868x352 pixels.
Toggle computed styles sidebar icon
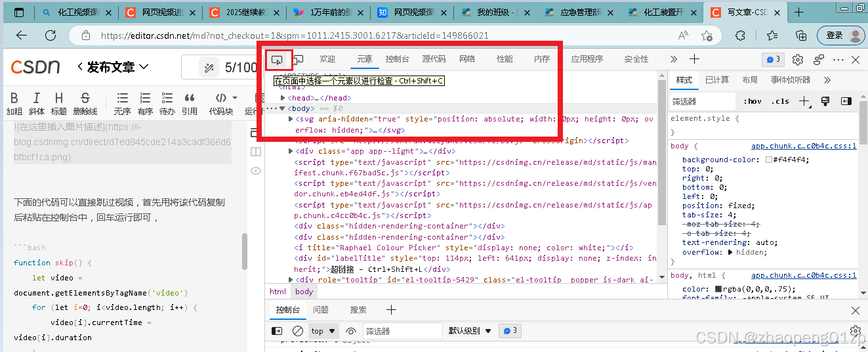coord(846,101)
